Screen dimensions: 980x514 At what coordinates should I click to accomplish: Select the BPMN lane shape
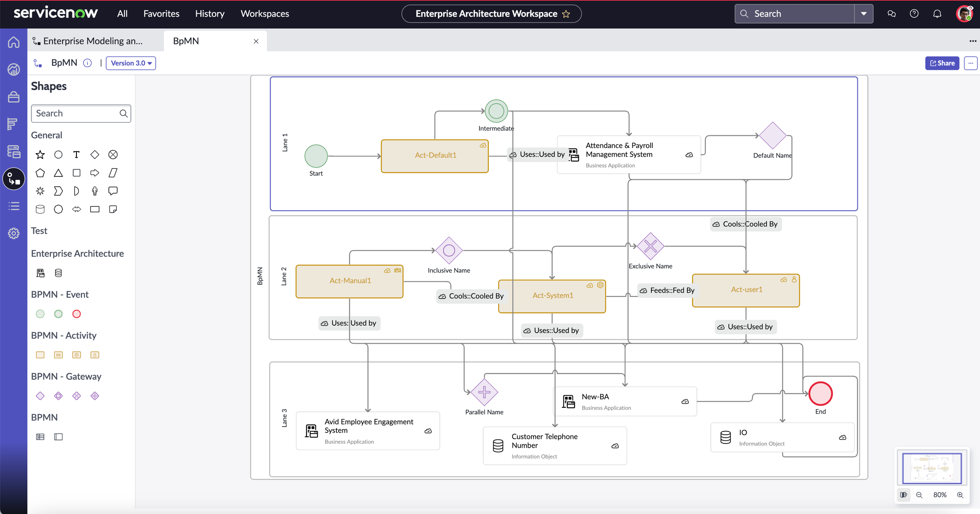click(58, 437)
